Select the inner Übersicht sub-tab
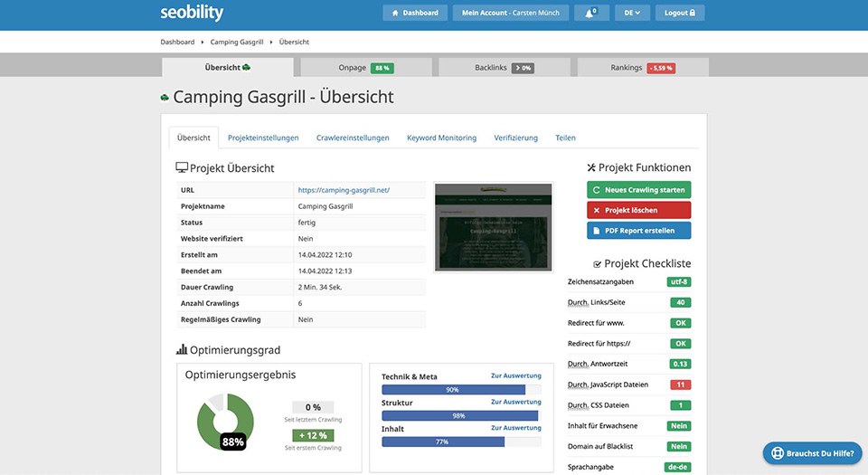 [193, 138]
